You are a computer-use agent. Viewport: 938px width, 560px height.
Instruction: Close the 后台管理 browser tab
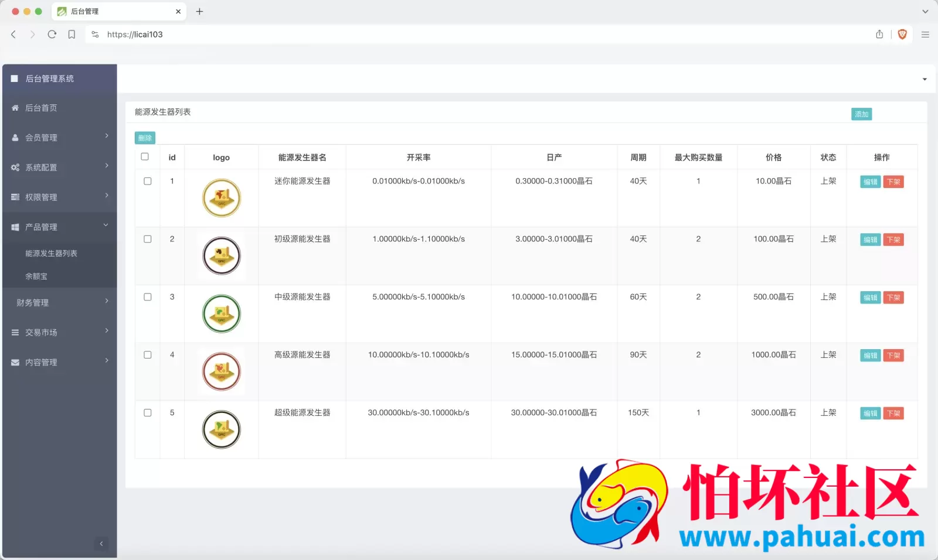click(178, 11)
